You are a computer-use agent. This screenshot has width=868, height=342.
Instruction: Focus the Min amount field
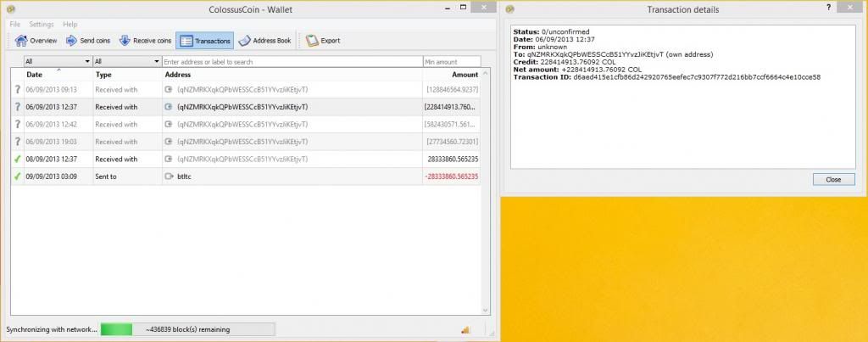(452, 62)
